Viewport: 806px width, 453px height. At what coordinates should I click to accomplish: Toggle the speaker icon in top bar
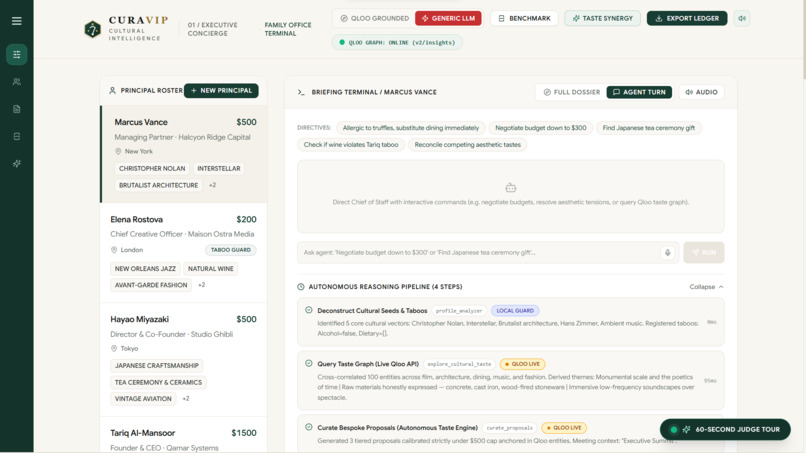(742, 19)
